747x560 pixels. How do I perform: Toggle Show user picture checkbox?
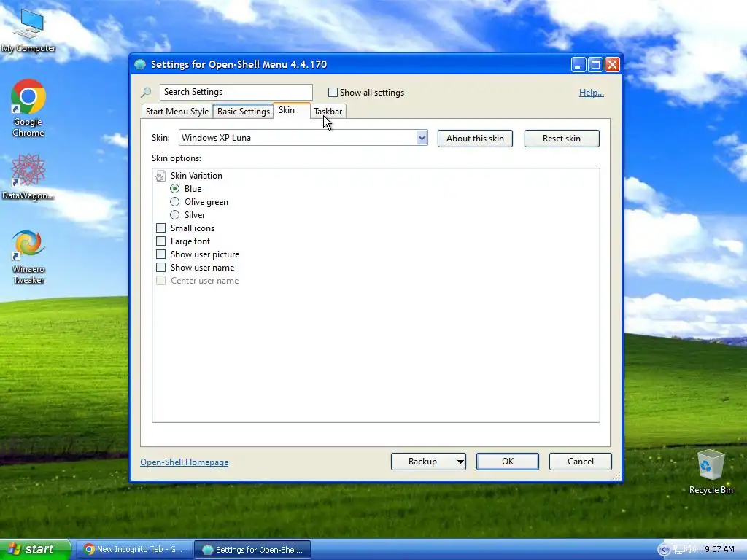point(161,254)
